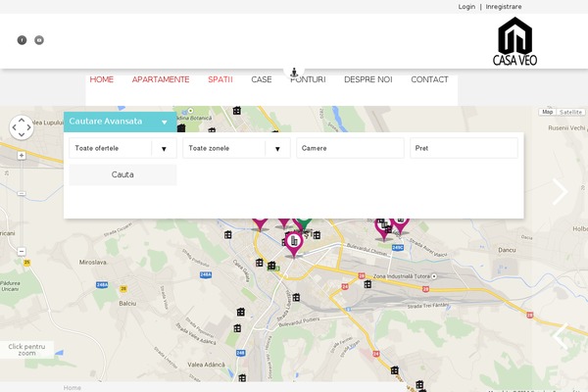This screenshot has height=392, width=588.
Task: Open the YouTube social icon
Action: point(39,40)
